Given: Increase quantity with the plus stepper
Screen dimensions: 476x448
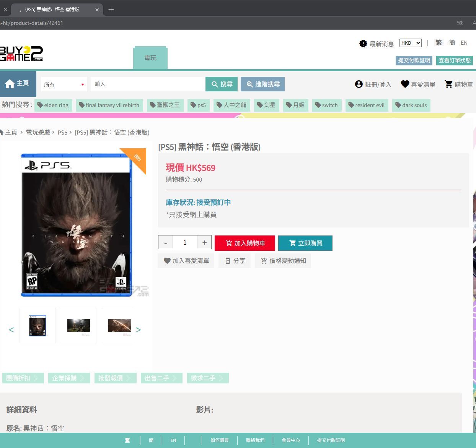Looking at the screenshot, I should [204, 242].
